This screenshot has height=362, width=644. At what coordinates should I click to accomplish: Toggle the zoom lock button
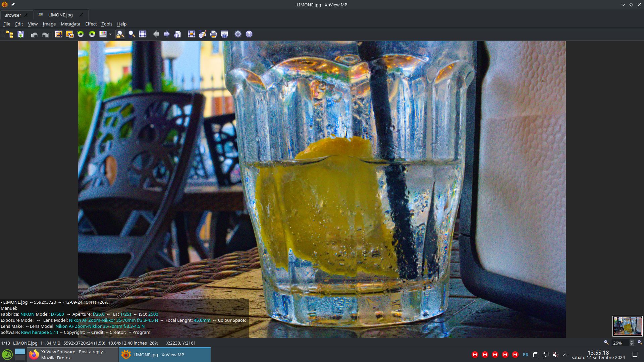(120, 34)
